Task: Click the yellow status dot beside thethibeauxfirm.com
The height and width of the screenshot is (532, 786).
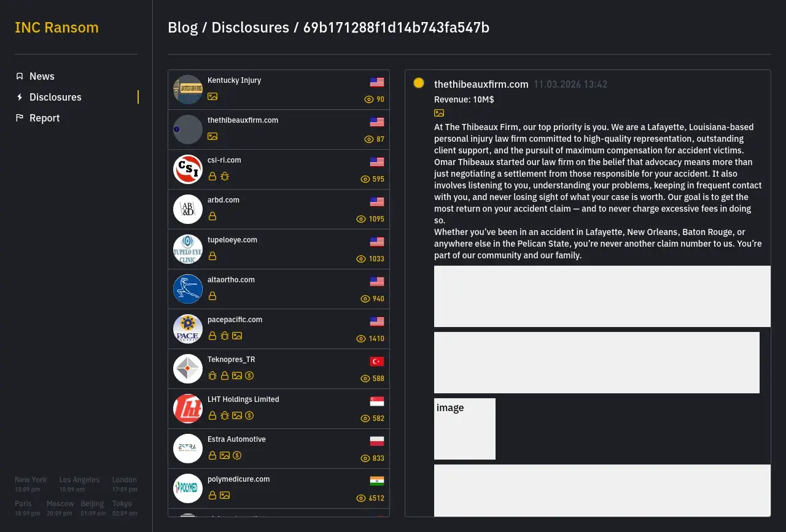Action: [x=419, y=83]
